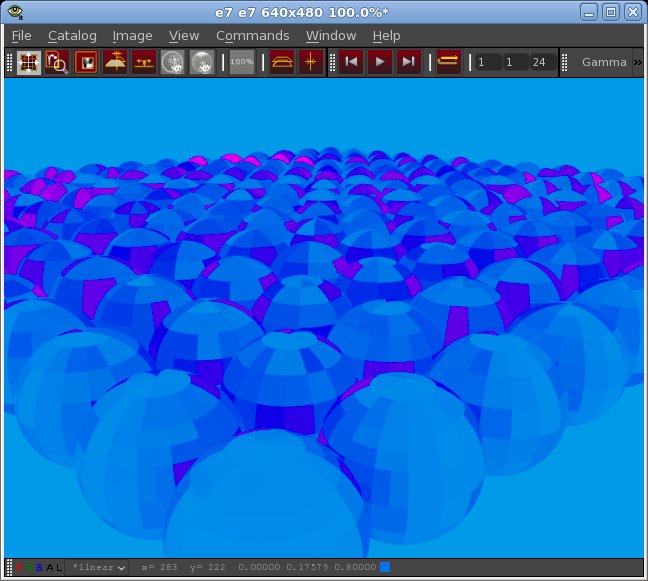Jump to the last frame
The height and width of the screenshot is (581, 648).
pos(409,62)
